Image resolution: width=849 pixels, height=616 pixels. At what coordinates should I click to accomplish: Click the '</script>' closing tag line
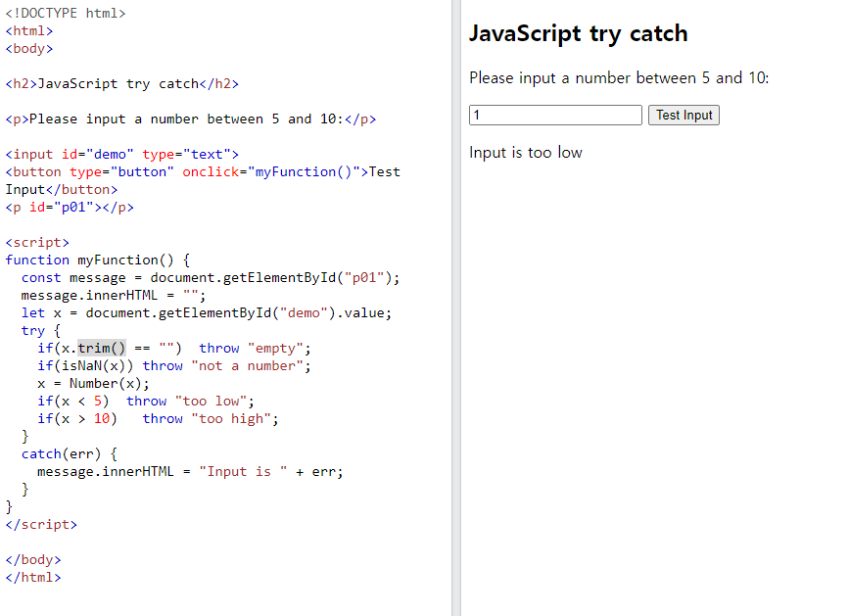pos(41,525)
